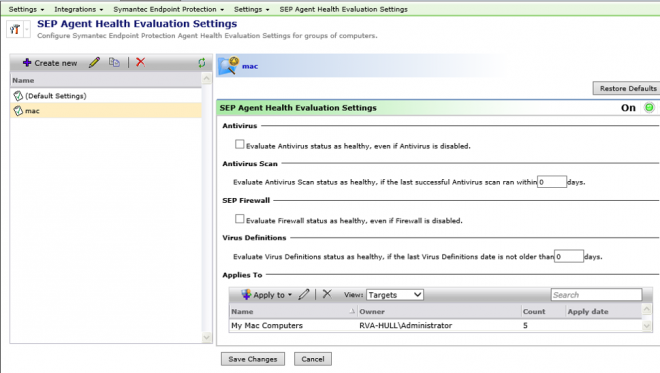Click the clone/copy icon in the list toolbar
Screen dimensions: 660x373
[114, 62]
